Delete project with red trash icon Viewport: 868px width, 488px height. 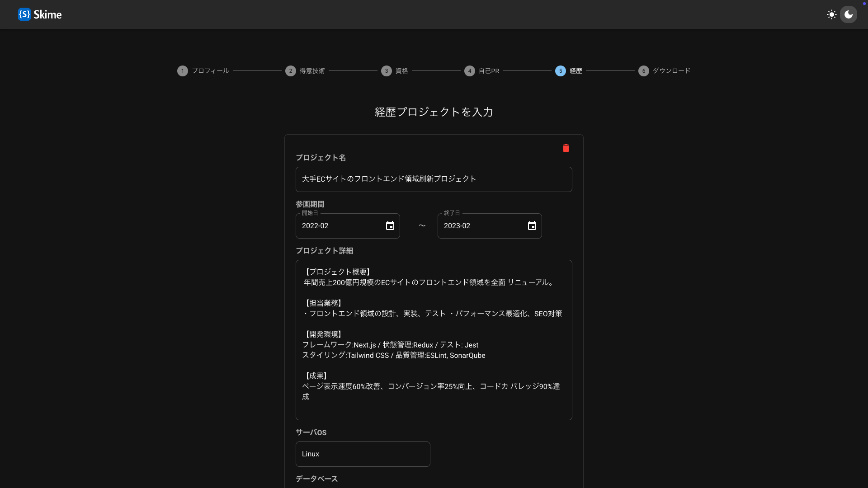(x=566, y=148)
